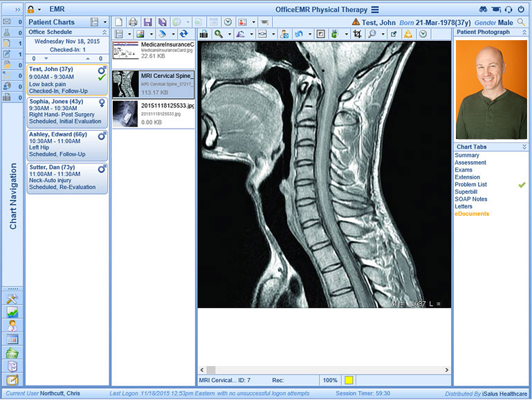
Task: Click the doctor with plus icon
Action: pos(284,34)
